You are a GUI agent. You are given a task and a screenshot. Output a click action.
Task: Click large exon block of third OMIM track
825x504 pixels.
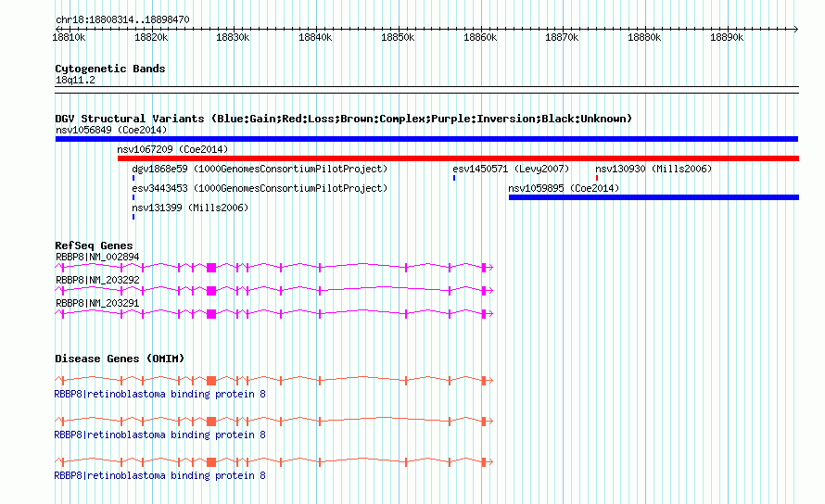(x=211, y=462)
